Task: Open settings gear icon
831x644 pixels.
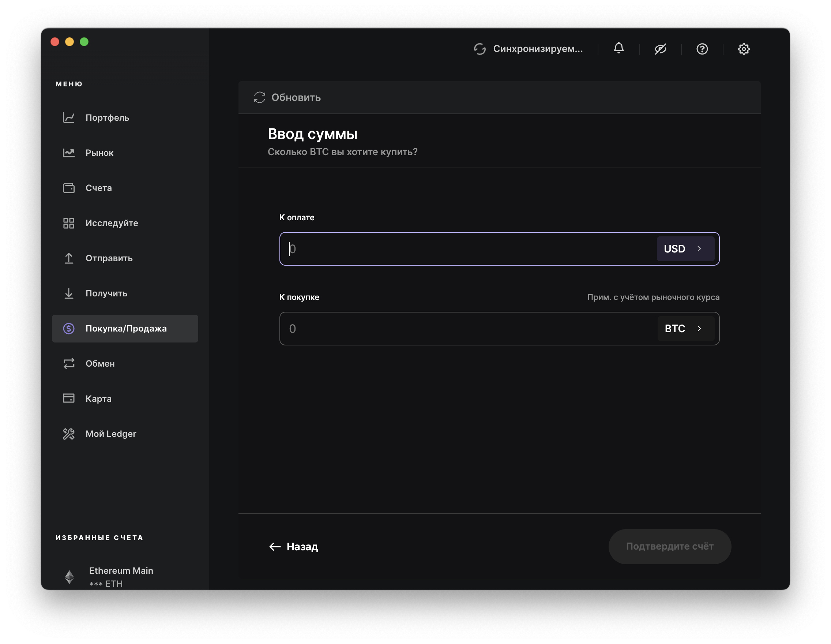Action: (744, 49)
